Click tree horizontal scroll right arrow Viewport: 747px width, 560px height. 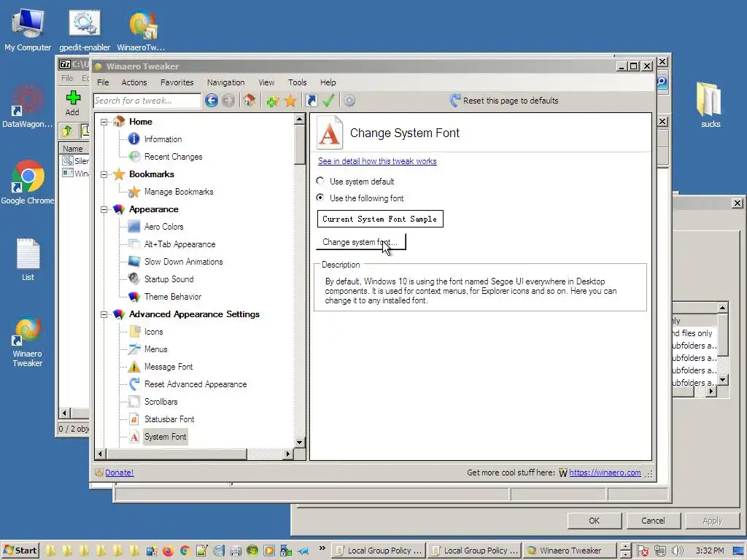tap(287, 454)
